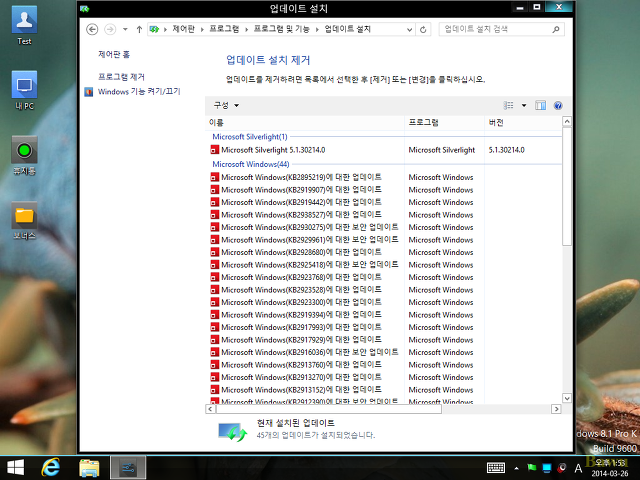
Task: Click the shield icon beside Windows 기능
Action: 89,92
